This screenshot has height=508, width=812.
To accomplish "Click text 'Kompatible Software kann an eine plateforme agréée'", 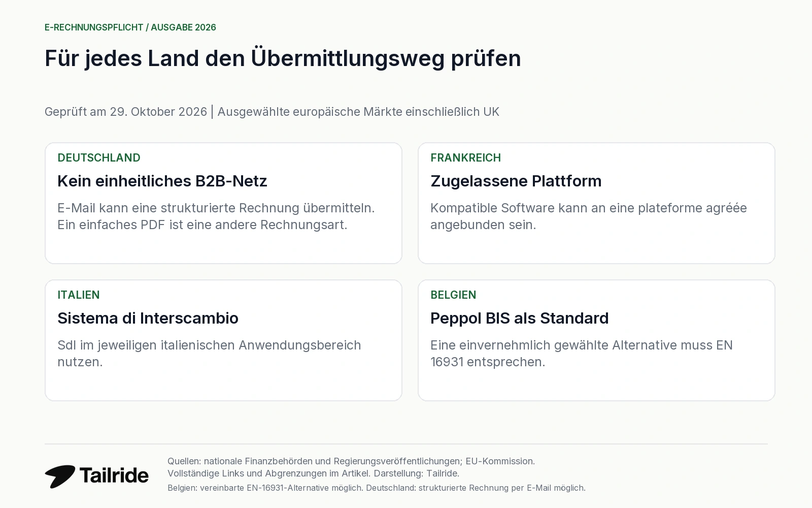I will coord(589,208).
